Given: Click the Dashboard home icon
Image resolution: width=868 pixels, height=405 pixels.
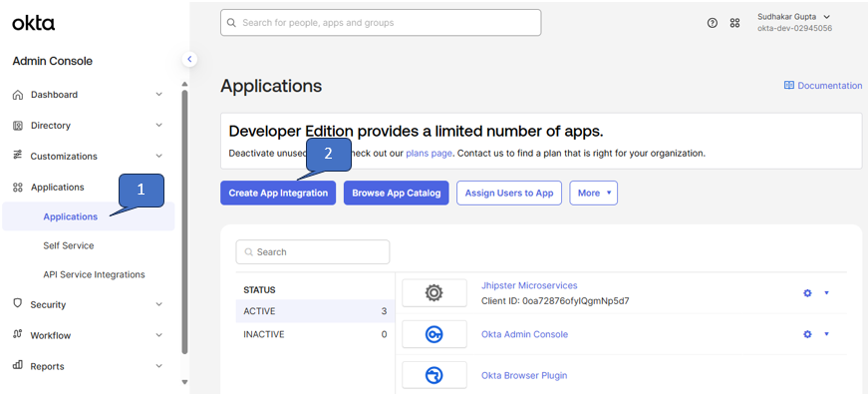Looking at the screenshot, I should [x=18, y=94].
